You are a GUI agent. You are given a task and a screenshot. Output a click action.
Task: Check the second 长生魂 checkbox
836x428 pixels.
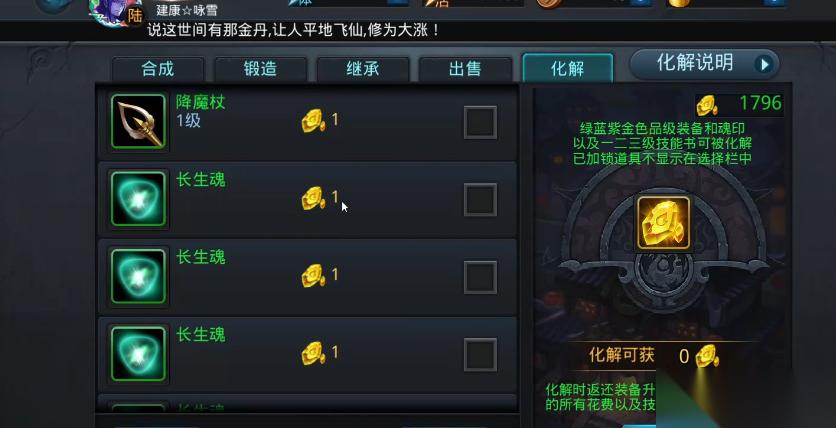(480, 277)
